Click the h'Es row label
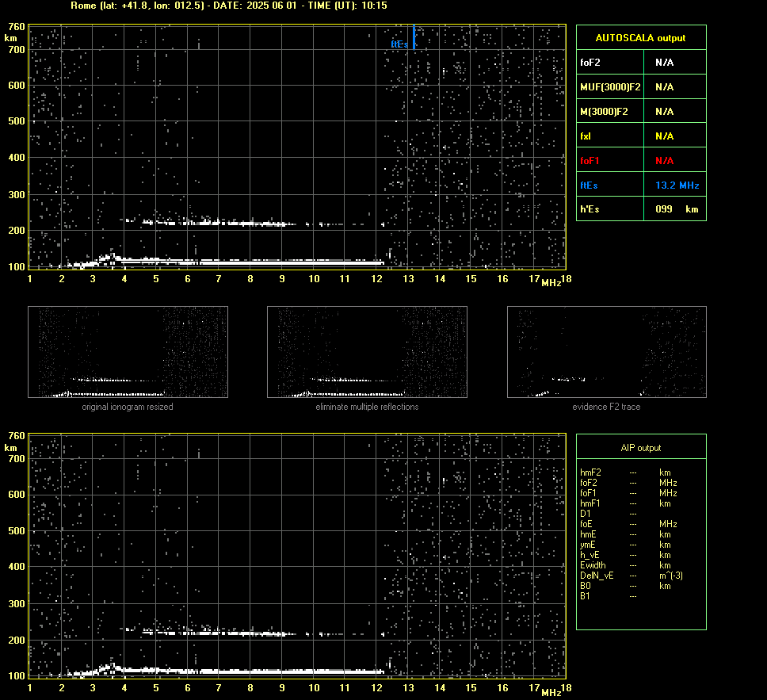767x700 pixels. (x=590, y=209)
